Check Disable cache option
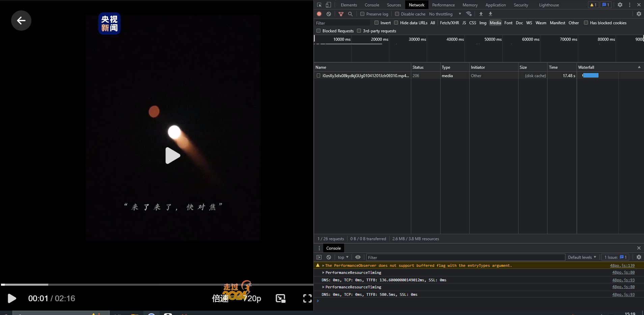This screenshot has height=315, width=644. 397,14
